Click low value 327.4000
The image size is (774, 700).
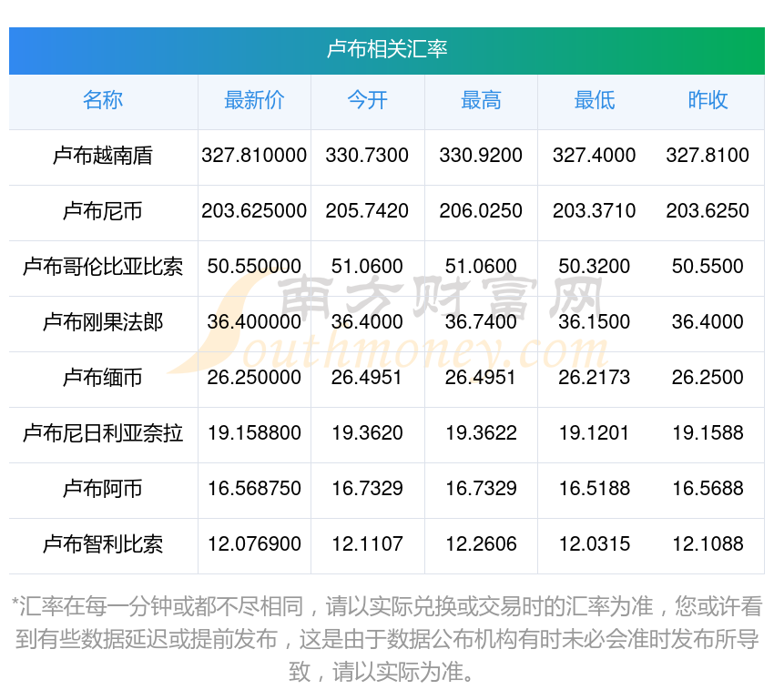point(595,156)
